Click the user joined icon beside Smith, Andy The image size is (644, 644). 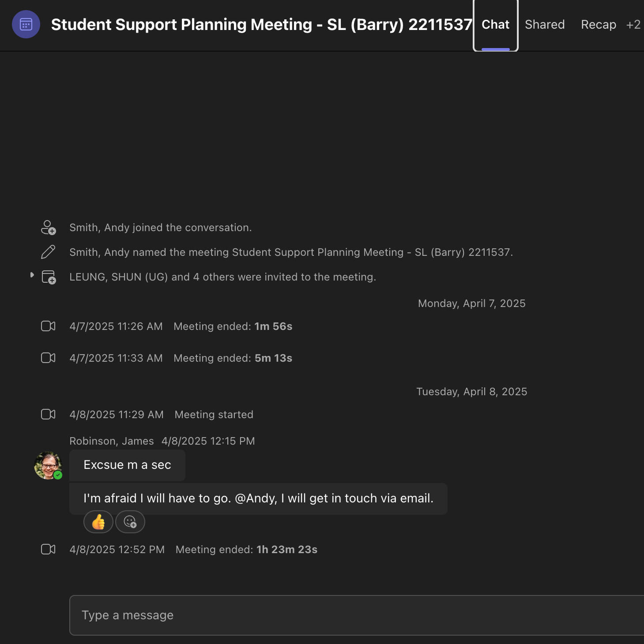coord(48,228)
